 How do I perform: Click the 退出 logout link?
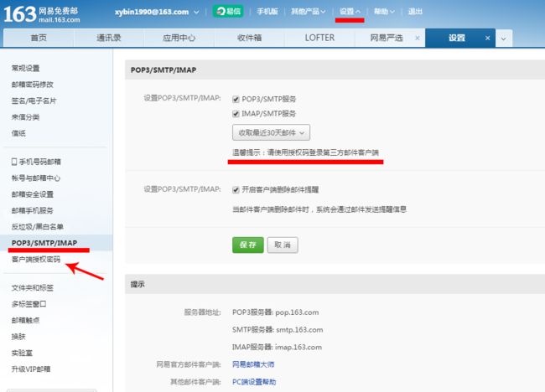415,12
